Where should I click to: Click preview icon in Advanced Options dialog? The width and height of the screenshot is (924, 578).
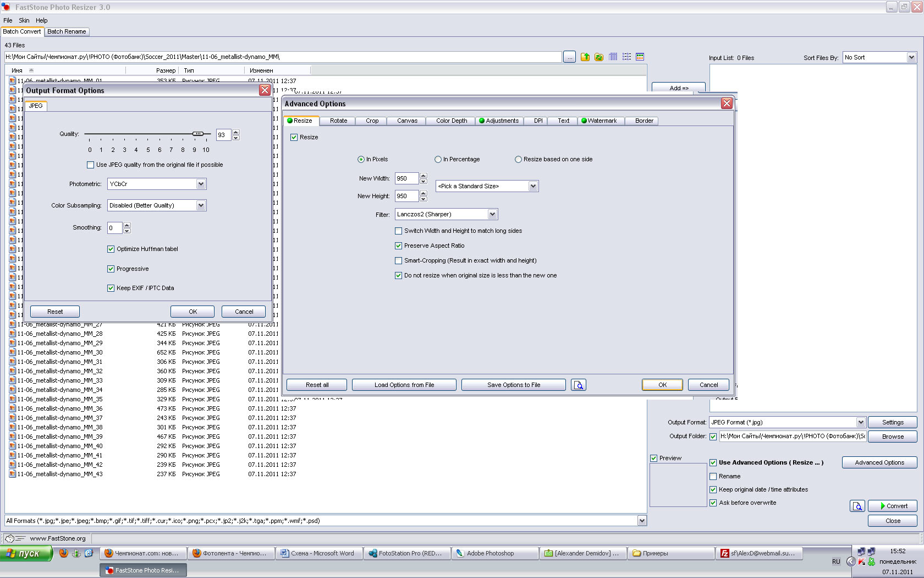point(578,385)
